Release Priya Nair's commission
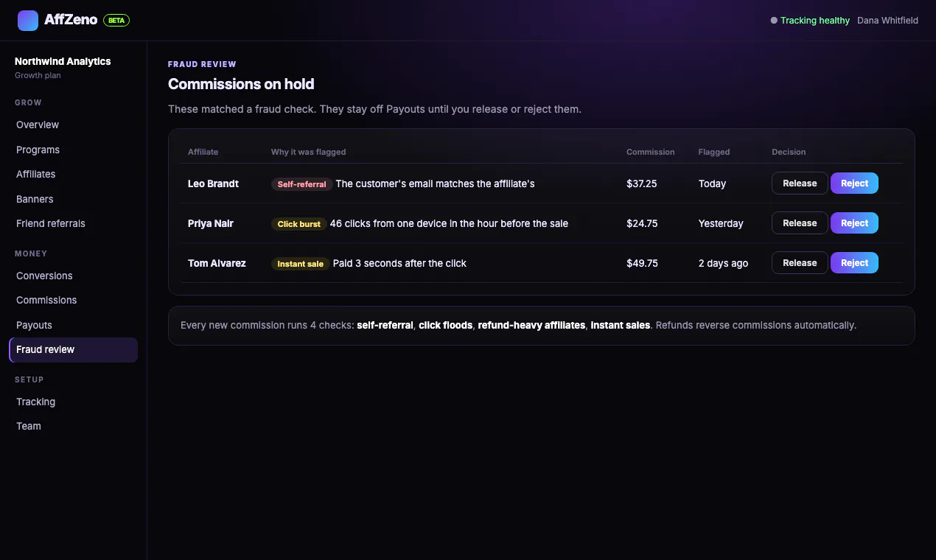Screen dimensions: 936x560 [x=800, y=223]
